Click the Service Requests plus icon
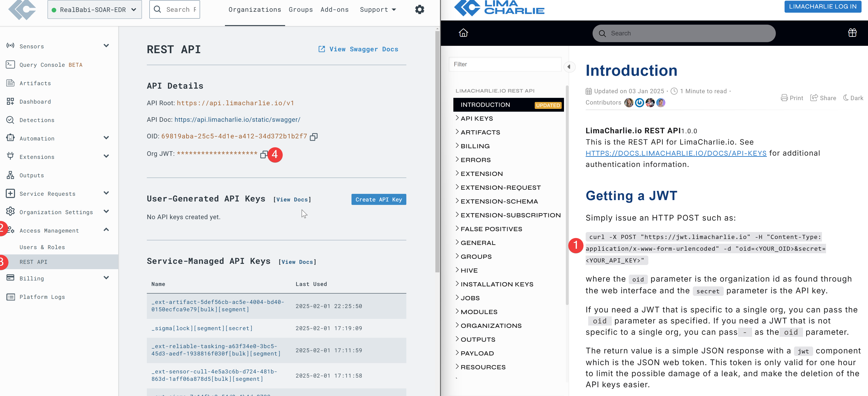 10,193
